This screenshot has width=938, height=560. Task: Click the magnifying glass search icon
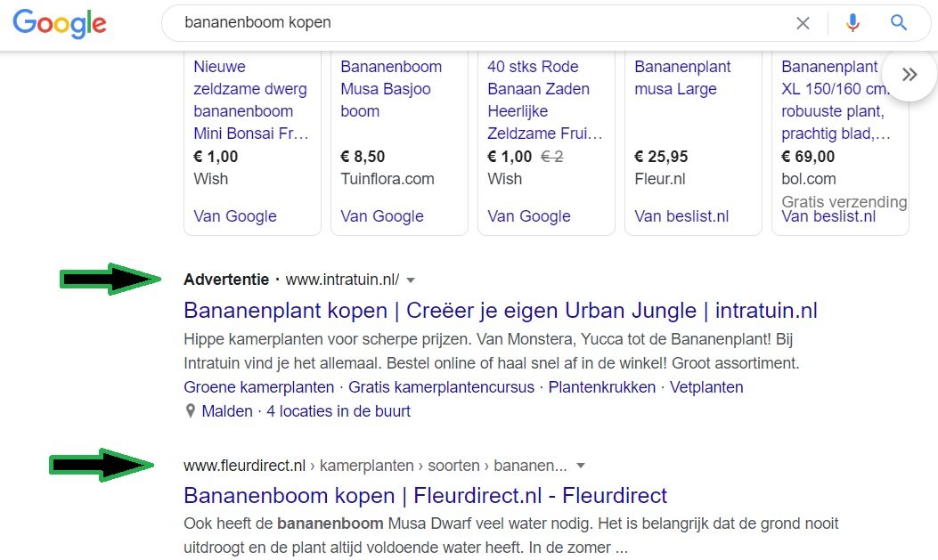point(899,23)
